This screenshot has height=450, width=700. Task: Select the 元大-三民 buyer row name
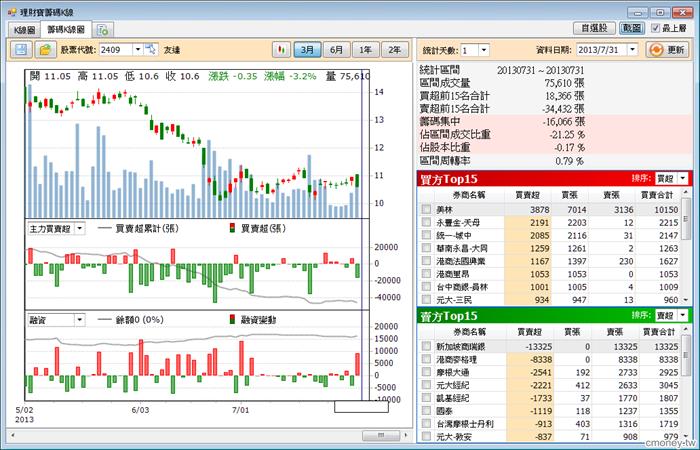454,300
